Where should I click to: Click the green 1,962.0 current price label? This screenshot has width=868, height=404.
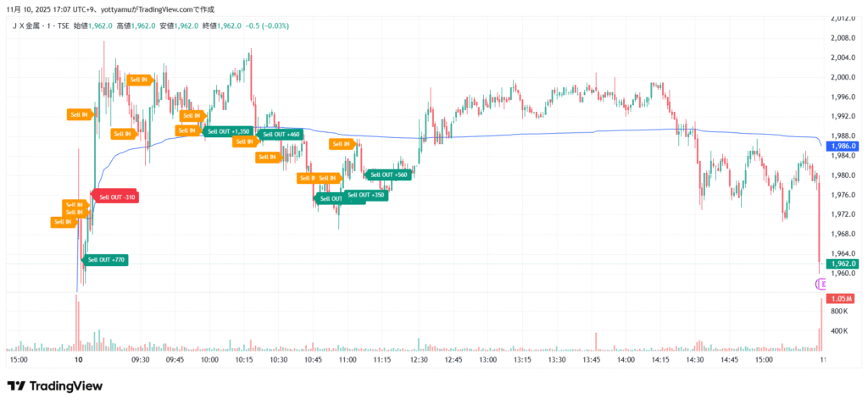pos(844,263)
